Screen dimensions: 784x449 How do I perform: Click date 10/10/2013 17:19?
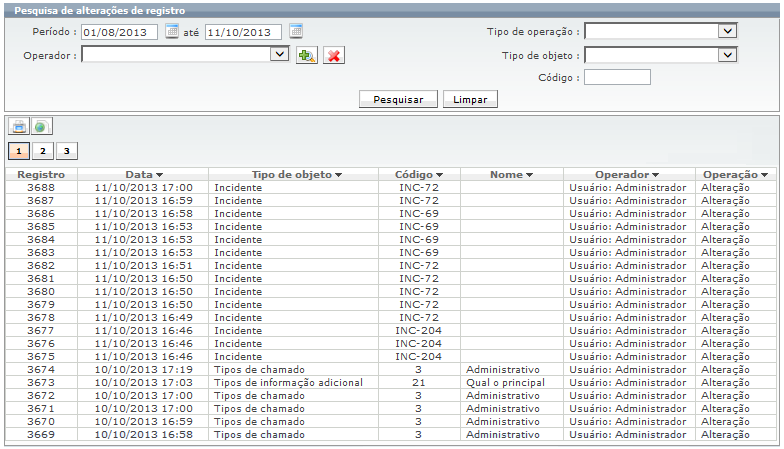(x=144, y=370)
